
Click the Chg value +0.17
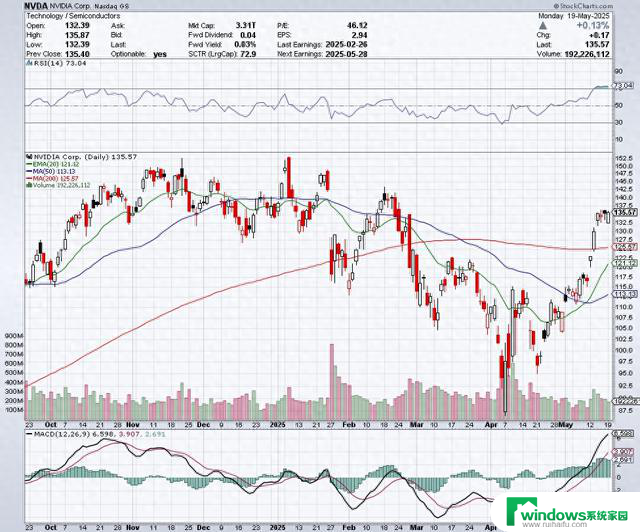[x=600, y=35]
